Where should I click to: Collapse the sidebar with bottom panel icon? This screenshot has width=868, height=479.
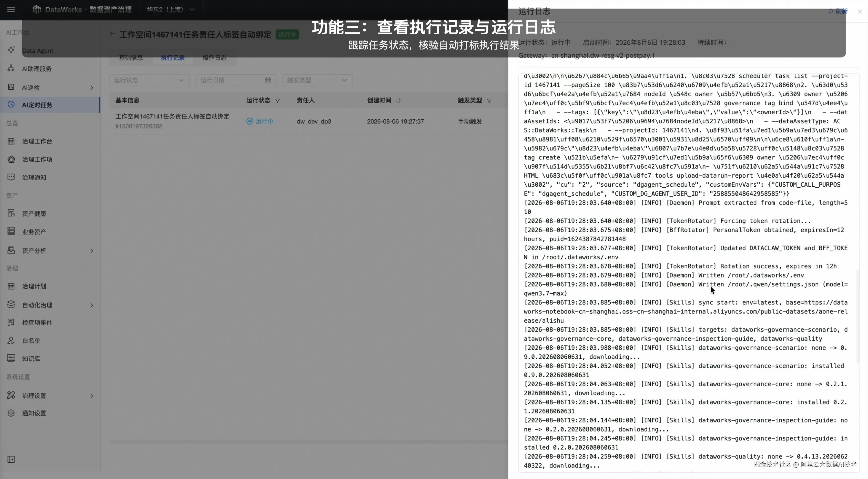click(11, 459)
